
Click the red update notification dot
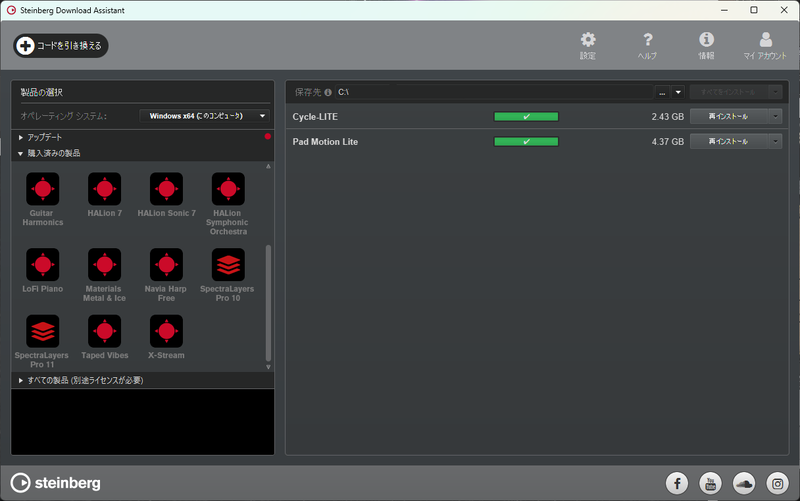tap(267, 137)
